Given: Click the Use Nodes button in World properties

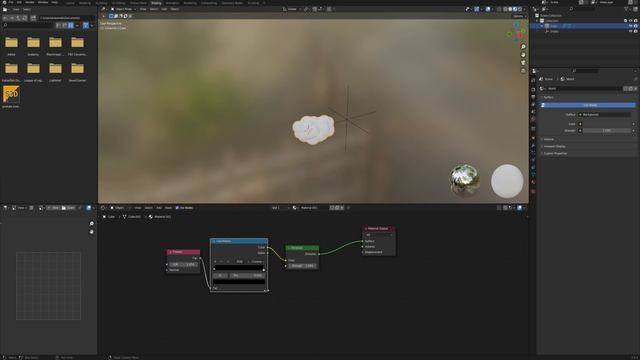Looking at the screenshot, I should tap(589, 105).
